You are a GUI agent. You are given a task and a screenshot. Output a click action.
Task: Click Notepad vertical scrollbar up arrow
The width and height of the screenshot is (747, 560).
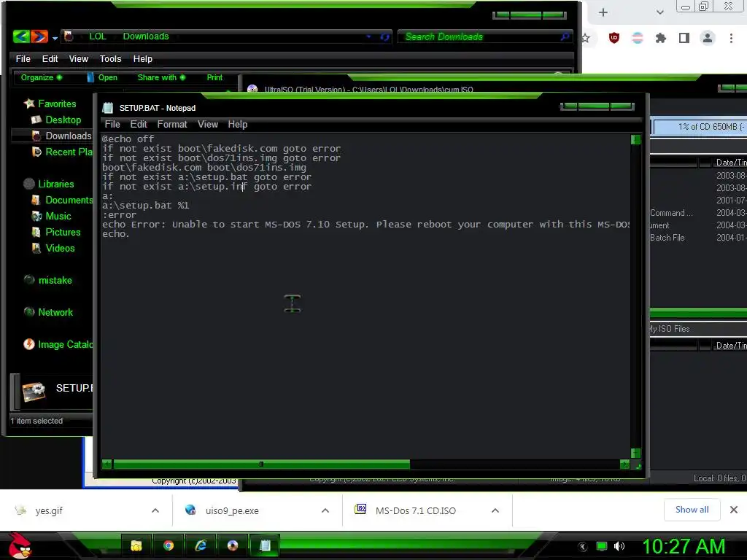[x=635, y=139]
